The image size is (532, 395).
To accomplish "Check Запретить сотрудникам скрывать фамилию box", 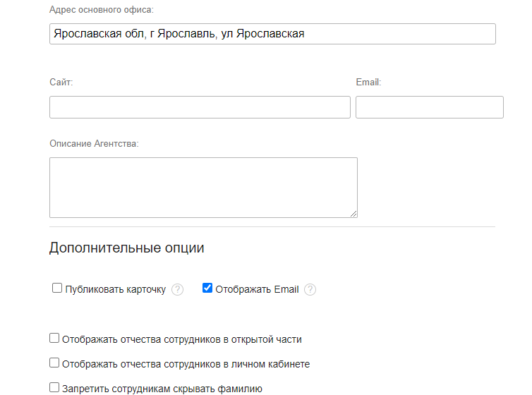I will tap(54, 387).
